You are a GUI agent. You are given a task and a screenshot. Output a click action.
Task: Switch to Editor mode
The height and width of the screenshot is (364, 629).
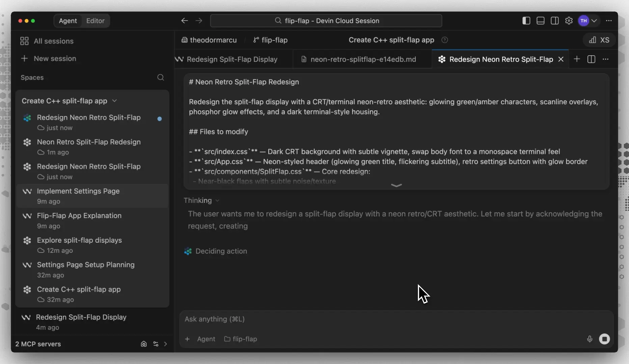[95, 21]
